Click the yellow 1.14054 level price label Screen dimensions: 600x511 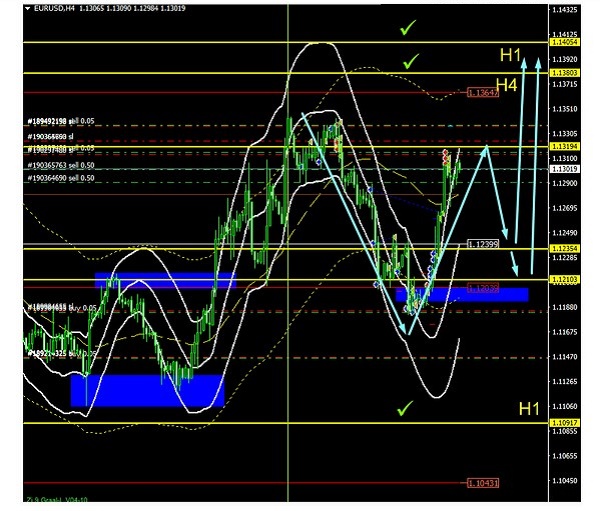click(564, 42)
